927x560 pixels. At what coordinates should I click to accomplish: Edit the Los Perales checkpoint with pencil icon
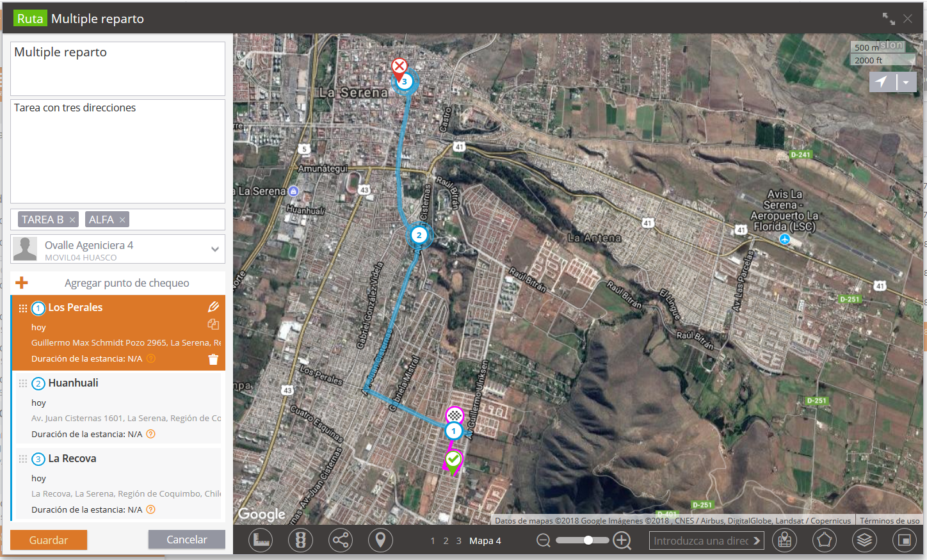pyautogui.click(x=213, y=307)
